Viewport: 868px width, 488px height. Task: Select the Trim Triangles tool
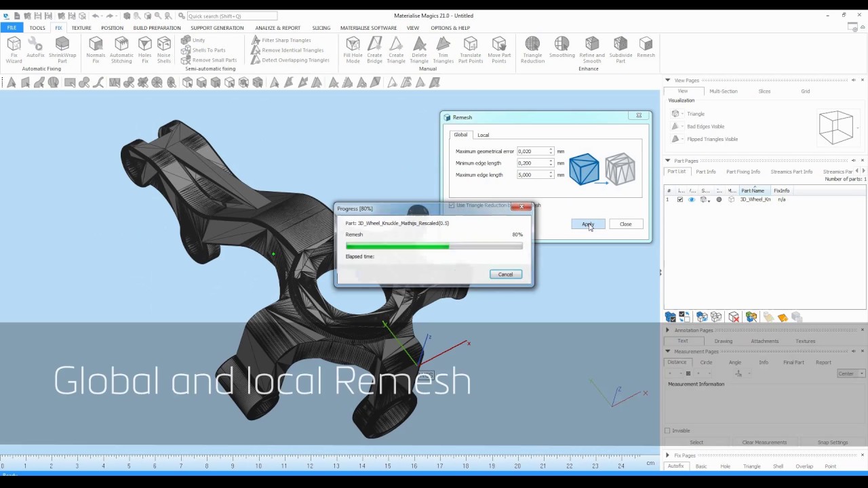click(443, 50)
